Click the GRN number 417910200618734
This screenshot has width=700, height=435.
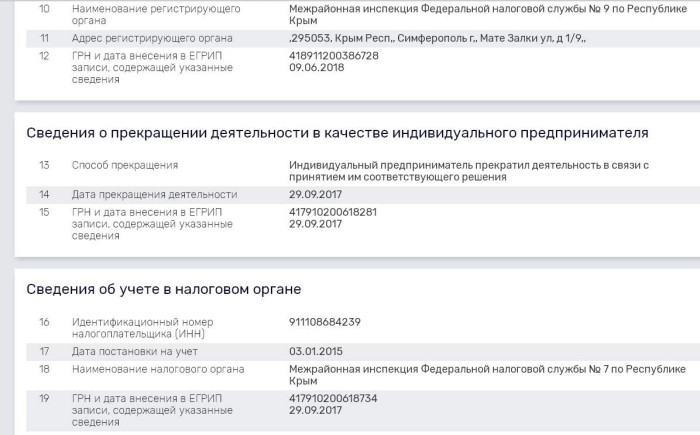tap(333, 398)
